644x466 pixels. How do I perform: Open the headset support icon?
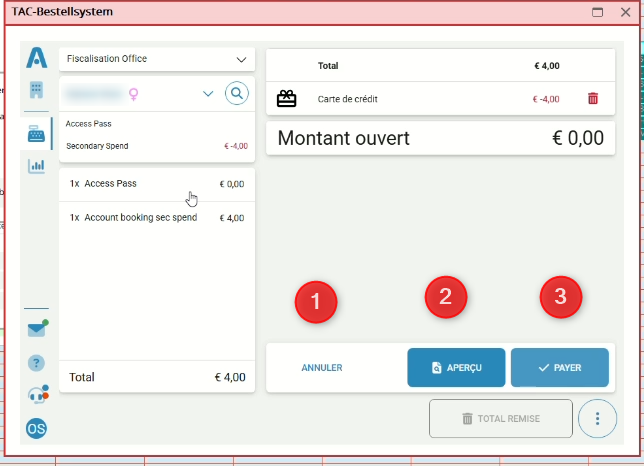pyautogui.click(x=38, y=395)
